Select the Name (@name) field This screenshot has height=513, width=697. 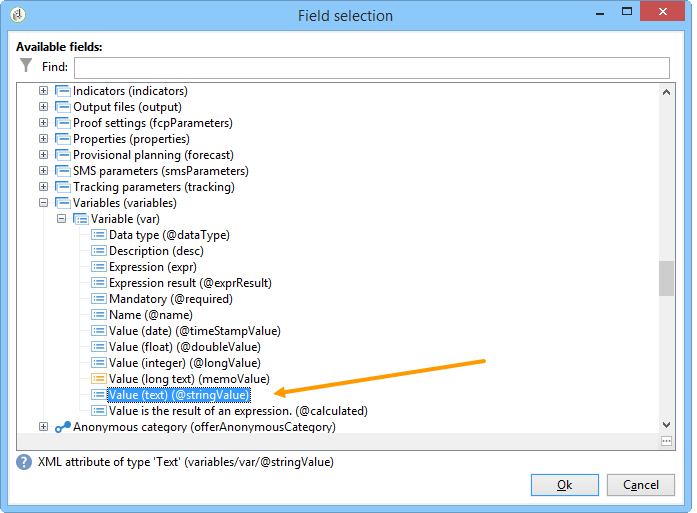[151, 315]
